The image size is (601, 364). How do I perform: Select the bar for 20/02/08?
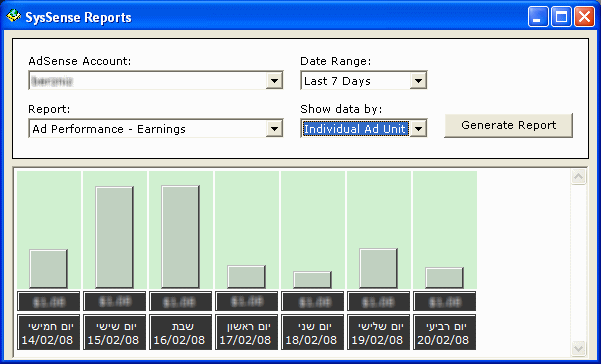click(x=444, y=278)
